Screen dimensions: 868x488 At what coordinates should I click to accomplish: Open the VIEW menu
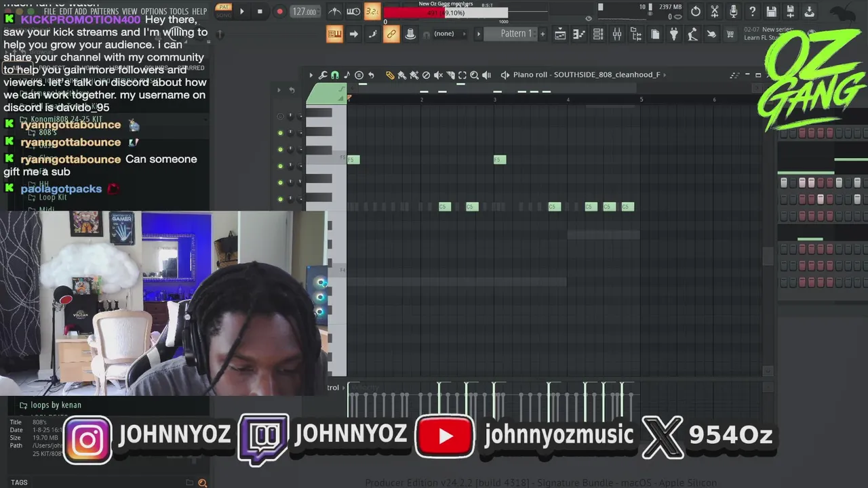130,12
